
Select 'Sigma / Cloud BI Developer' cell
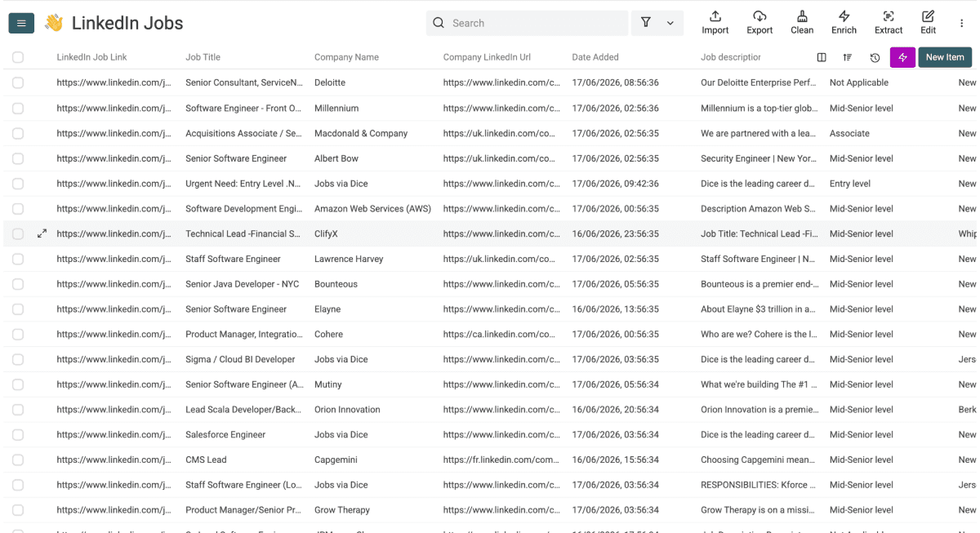[240, 359]
